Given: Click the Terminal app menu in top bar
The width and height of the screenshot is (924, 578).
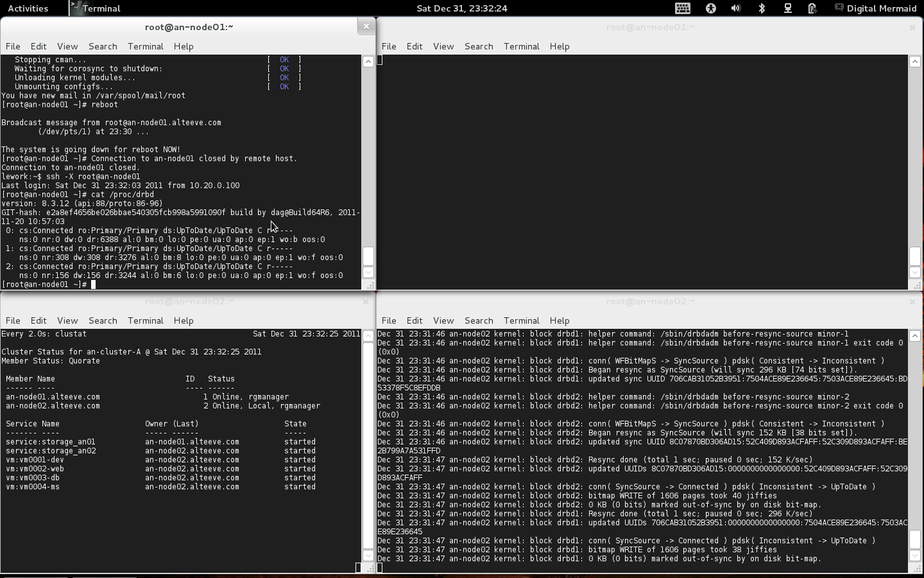Looking at the screenshot, I should 96,8.
